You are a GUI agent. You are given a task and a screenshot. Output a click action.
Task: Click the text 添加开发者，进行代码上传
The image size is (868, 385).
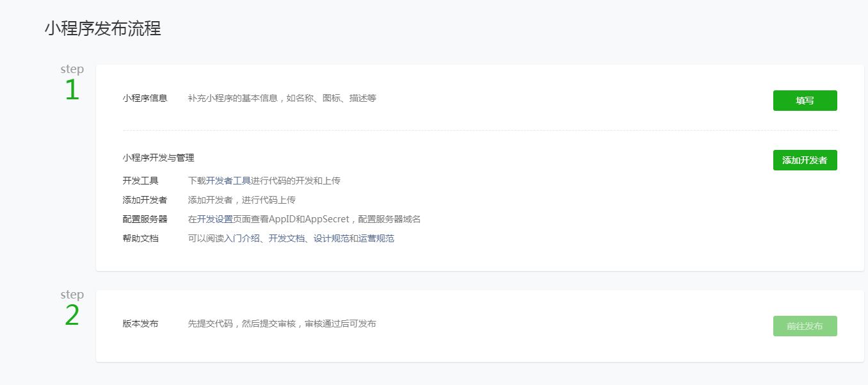click(x=242, y=200)
